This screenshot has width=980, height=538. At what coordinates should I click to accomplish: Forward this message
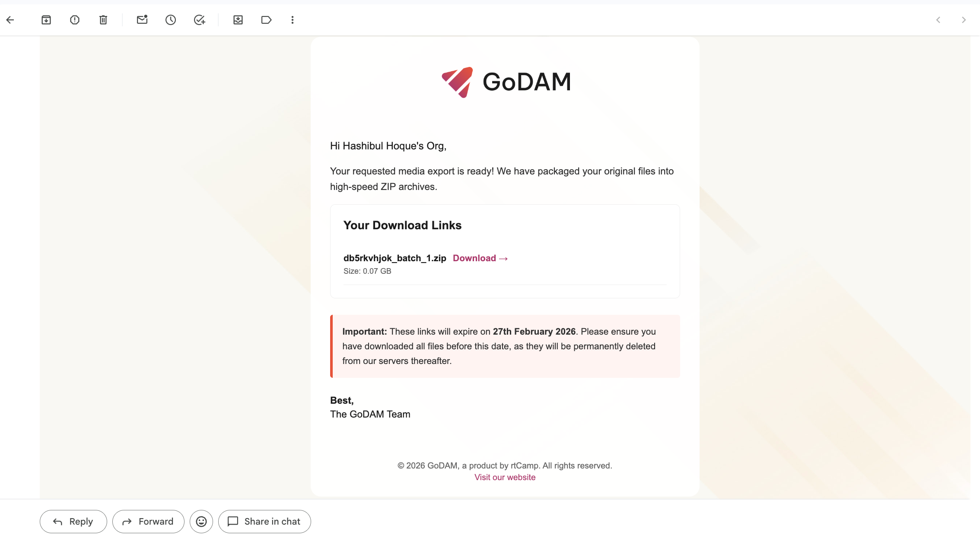[148, 521]
